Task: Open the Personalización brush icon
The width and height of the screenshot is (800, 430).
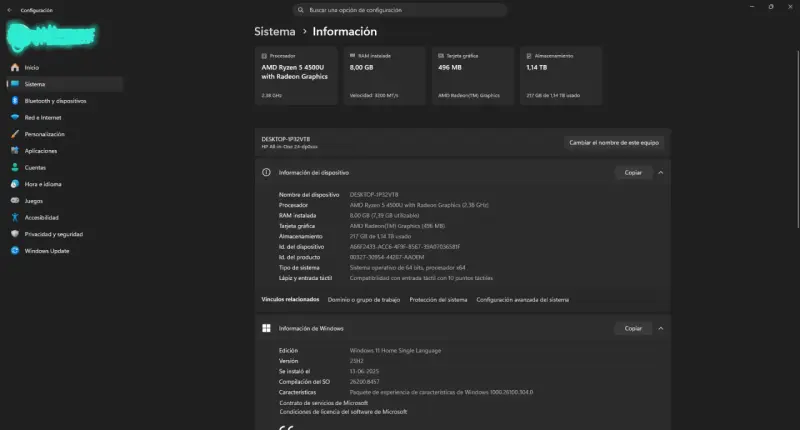Action: click(15, 134)
